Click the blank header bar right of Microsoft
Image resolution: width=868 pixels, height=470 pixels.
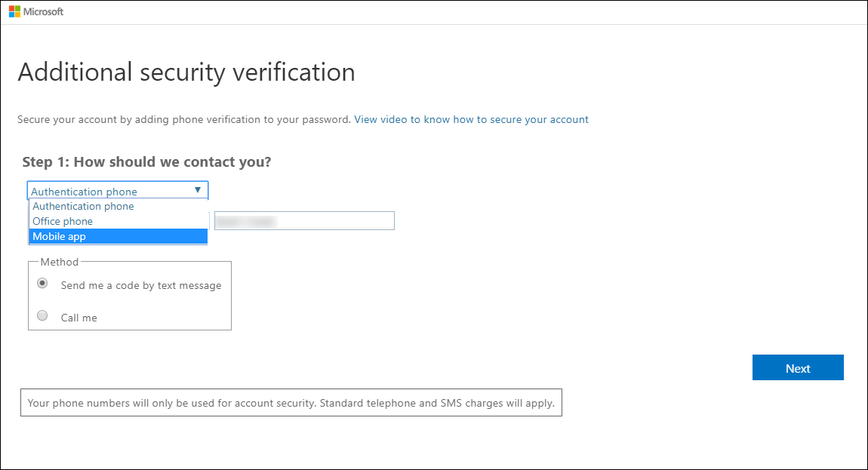[453, 12]
